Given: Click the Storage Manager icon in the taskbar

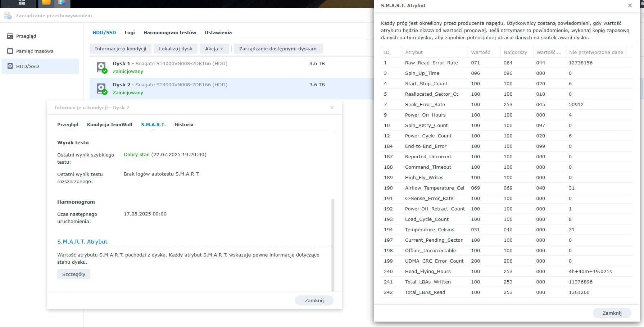Looking at the screenshot, I should [62, 3].
